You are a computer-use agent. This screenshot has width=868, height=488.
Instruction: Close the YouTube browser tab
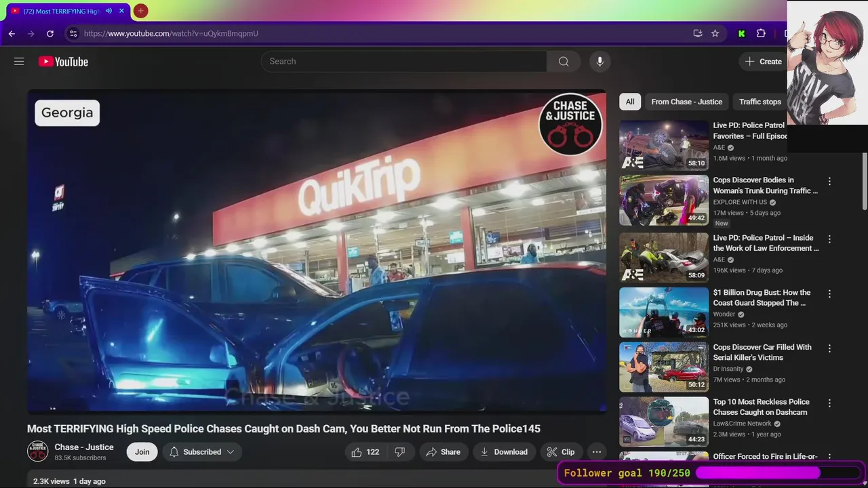[x=121, y=11]
